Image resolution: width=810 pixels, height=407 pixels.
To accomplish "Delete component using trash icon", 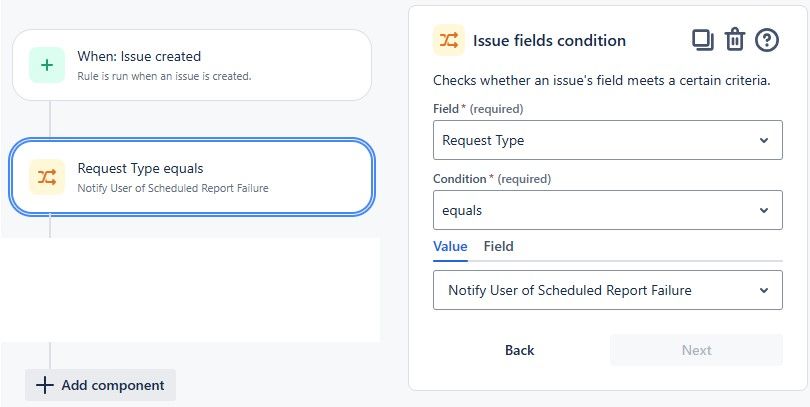I will pyautogui.click(x=735, y=40).
